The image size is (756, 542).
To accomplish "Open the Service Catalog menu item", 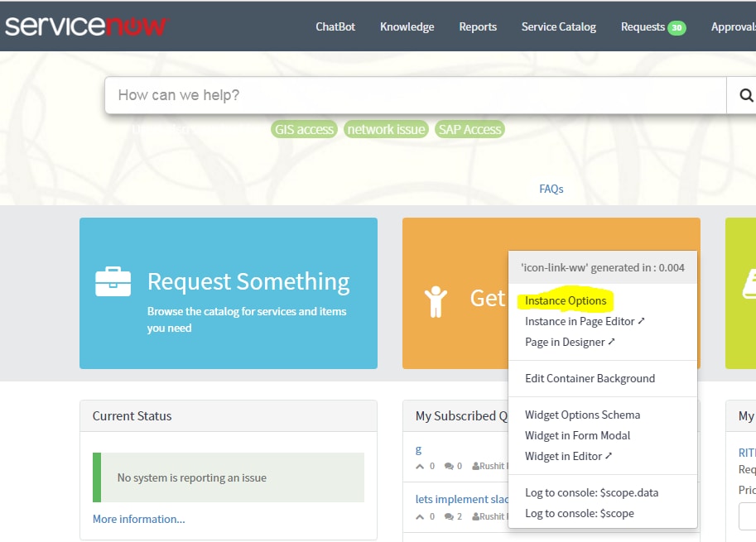I will pos(559,27).
